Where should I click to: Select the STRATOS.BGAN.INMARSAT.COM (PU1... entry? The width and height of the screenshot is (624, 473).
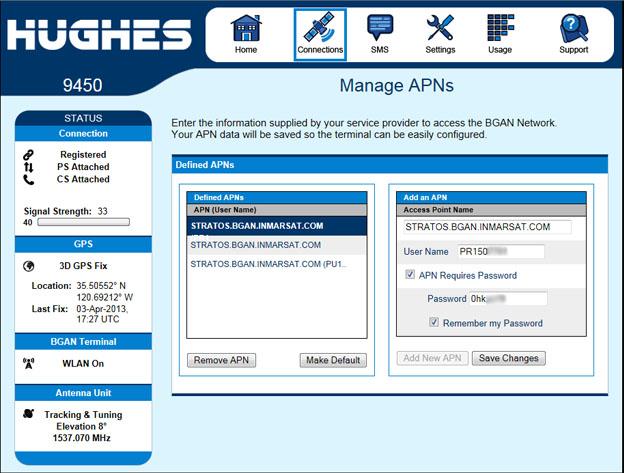point(277,264)
